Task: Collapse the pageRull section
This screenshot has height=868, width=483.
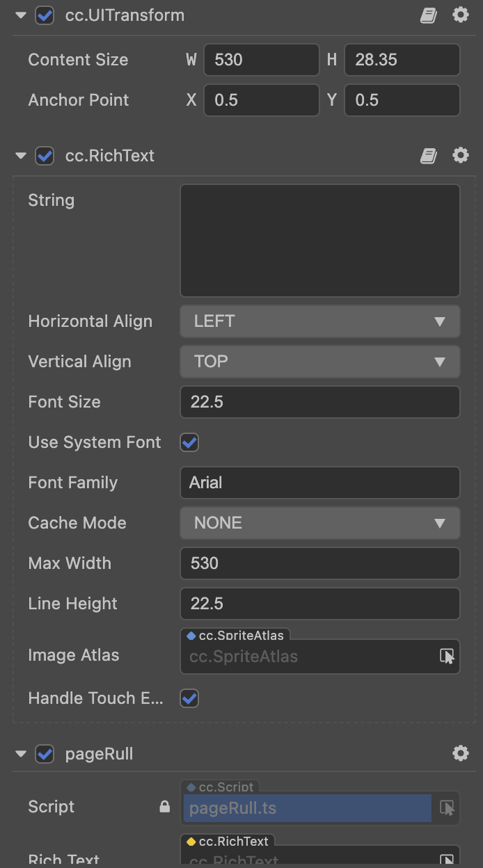Action: pos(21,754)
